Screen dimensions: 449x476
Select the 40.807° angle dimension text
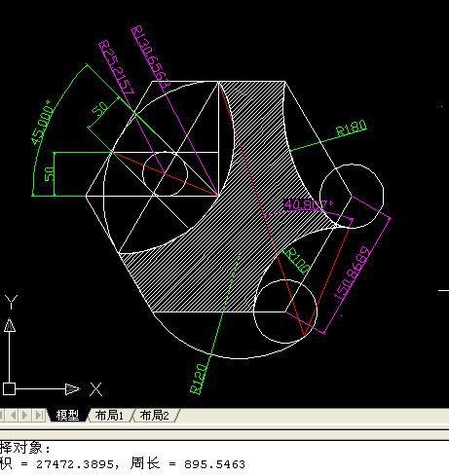click(309, 204)
